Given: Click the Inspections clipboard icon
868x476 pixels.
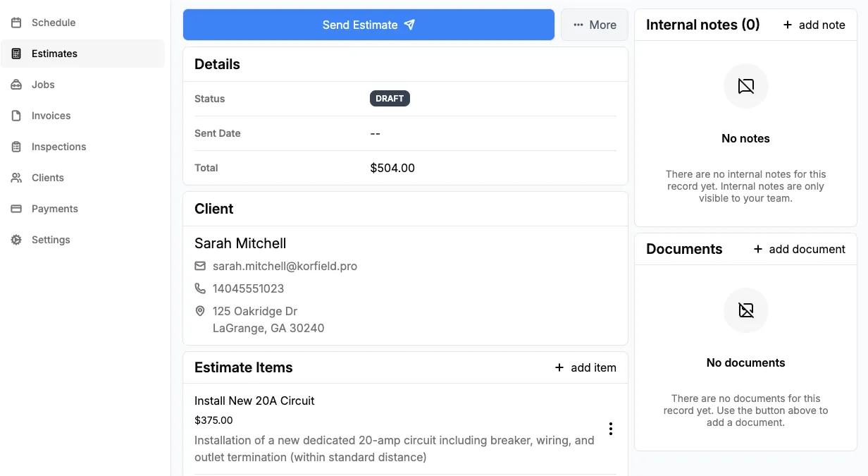Looking at the screenshot, I should (15, 147).
